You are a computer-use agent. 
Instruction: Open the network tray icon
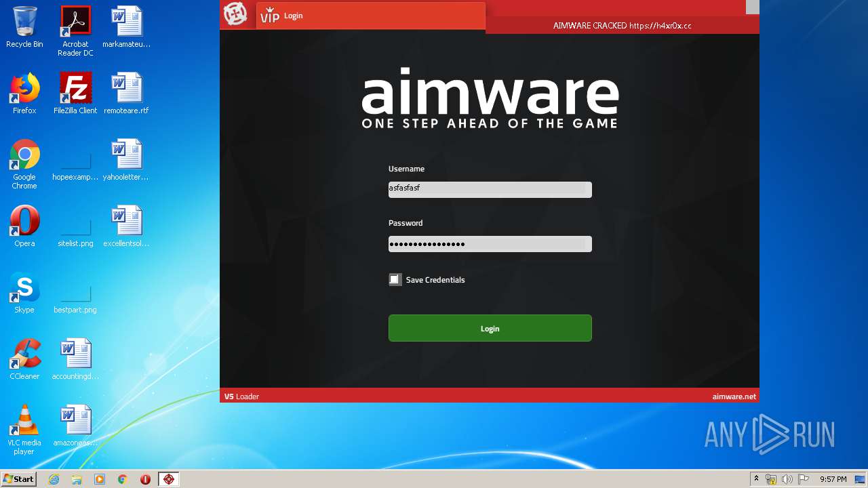(x=771, y=479)
